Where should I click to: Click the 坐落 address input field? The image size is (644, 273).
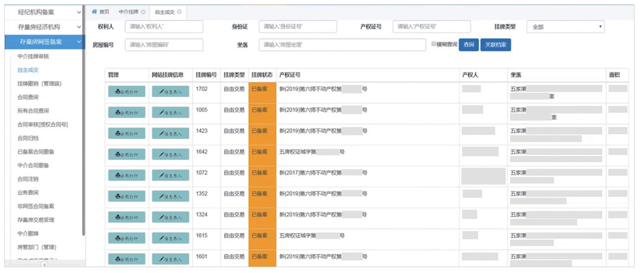click(x=343, y=45)
